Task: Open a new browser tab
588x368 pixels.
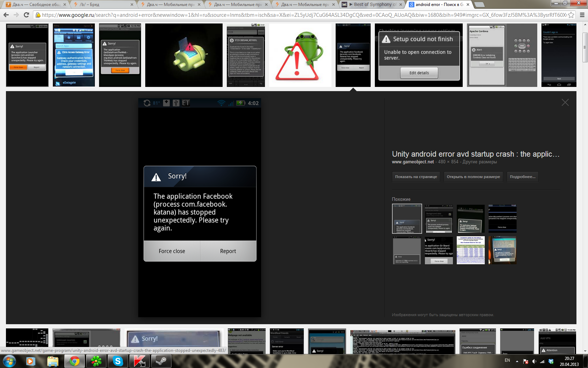Action: (479, 5)
